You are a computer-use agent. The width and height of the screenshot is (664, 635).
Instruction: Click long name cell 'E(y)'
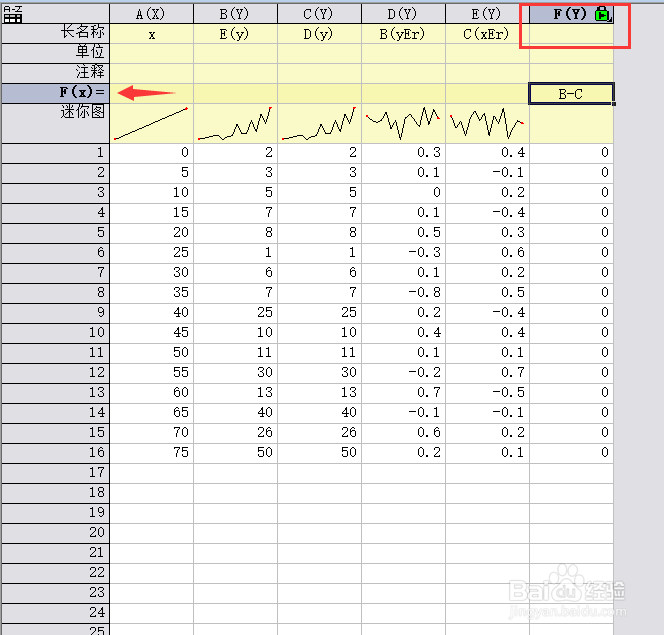[x=235, y=33]
